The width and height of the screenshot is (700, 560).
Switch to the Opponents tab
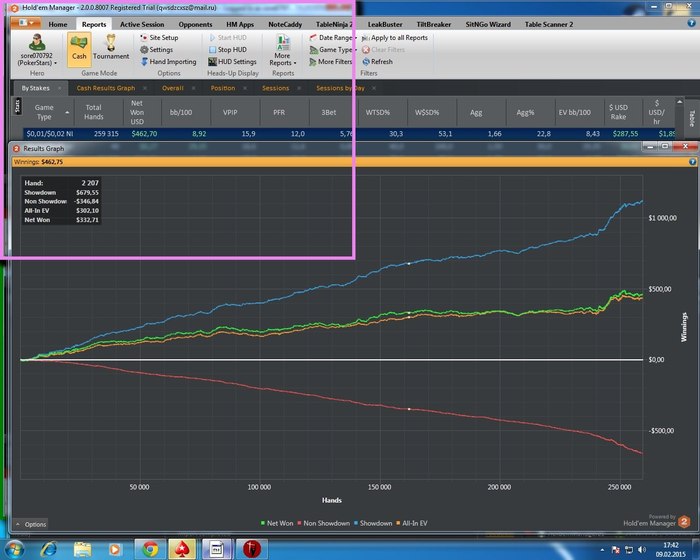(x=195, y=22)
